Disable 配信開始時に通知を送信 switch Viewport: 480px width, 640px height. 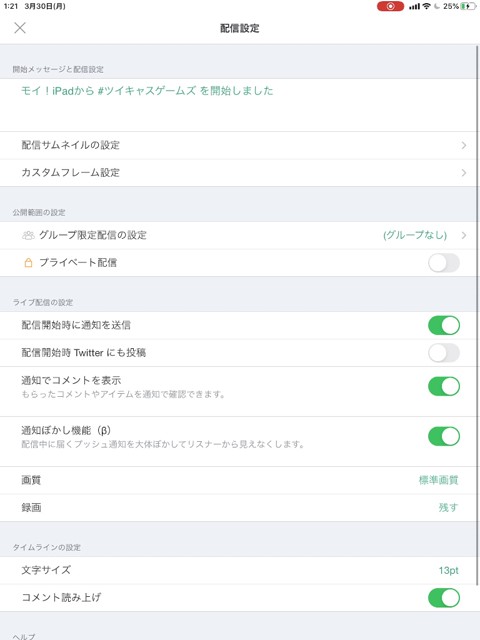(x=444, y=325)
